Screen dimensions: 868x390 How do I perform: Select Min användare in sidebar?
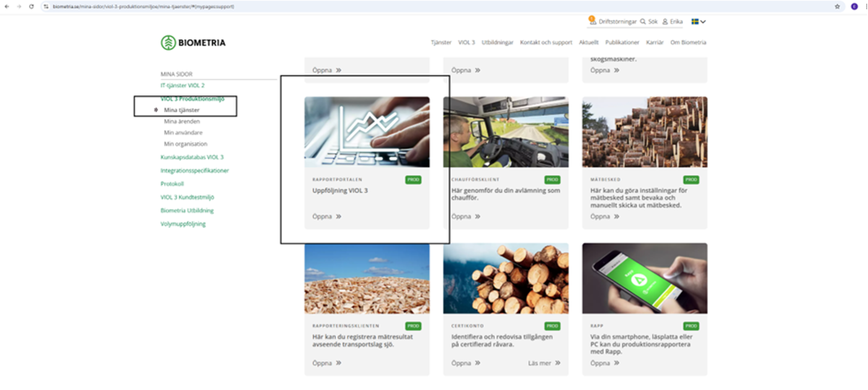point(183,132)
